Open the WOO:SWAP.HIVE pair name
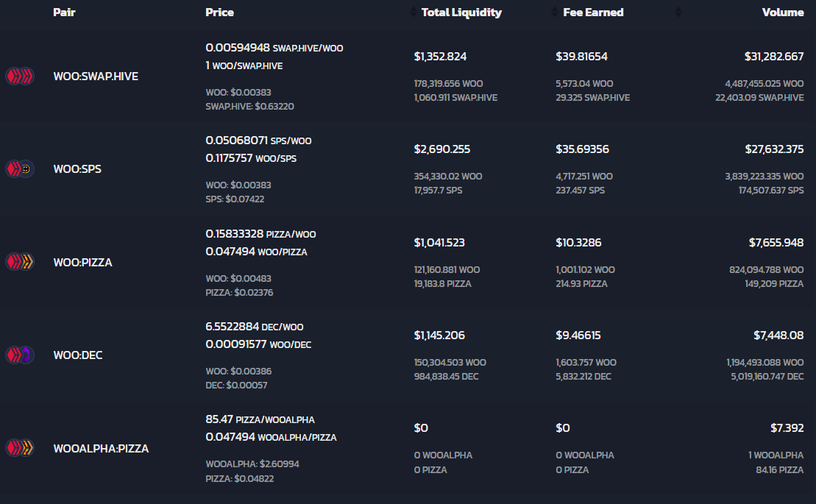This screenshot has width=816, height=504. (x=96, y=77)
